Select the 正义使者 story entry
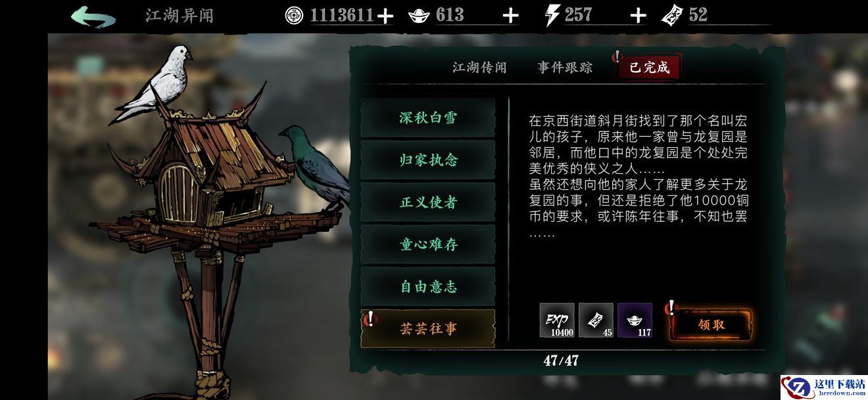This screenshot has width=868, height=400. (428, 202)
